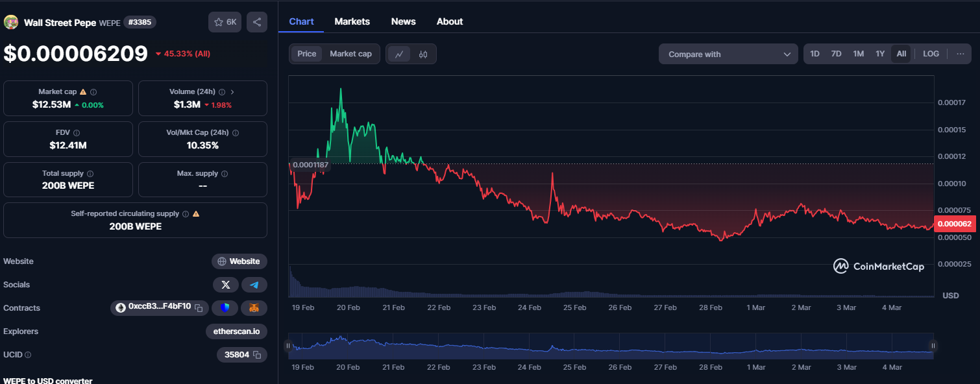980x384 pixels.
Task: Switch to the Markets tab
Action: coord(352,21)
